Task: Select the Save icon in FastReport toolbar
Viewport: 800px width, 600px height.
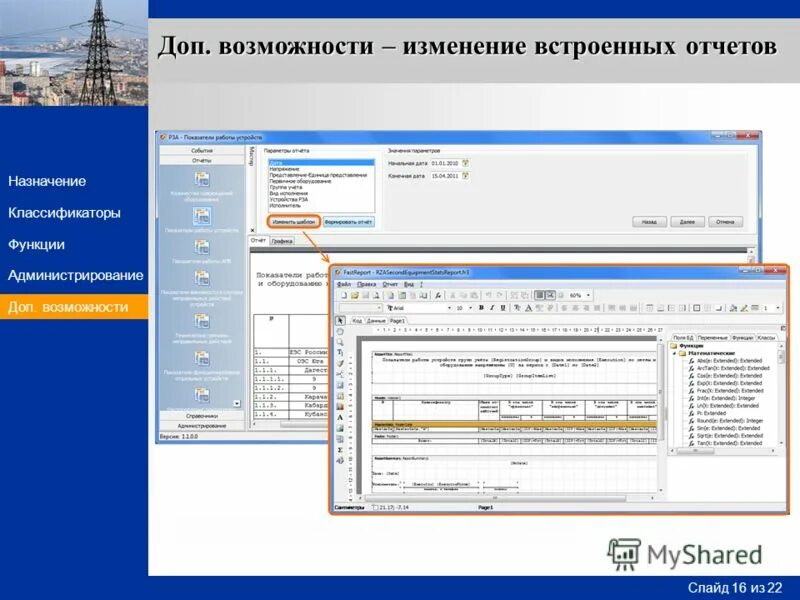Action: pos(367,295)
